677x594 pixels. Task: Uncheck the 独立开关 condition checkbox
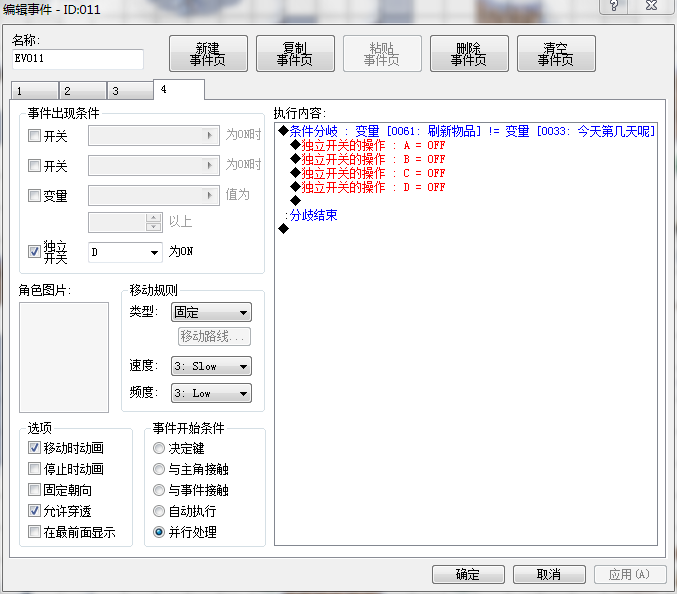click(x=34, y=251)
